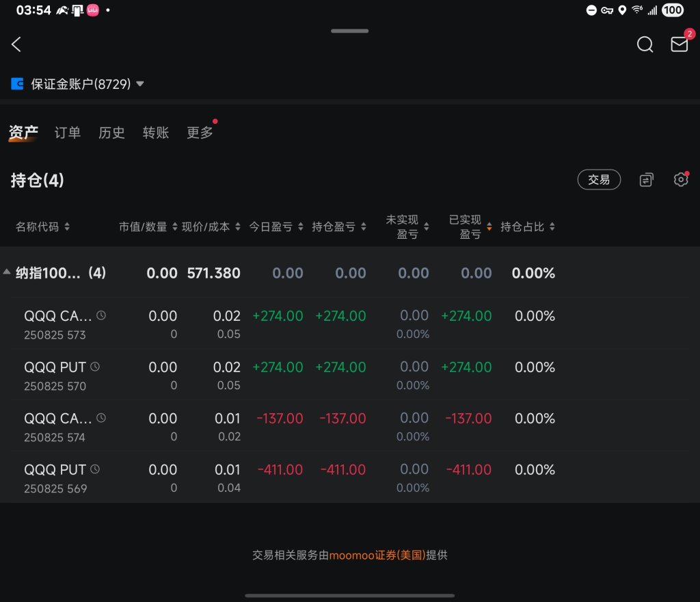Sort by 名称代码 column arrows
Viewport: 700px width, 602px height.
point(67,226)
